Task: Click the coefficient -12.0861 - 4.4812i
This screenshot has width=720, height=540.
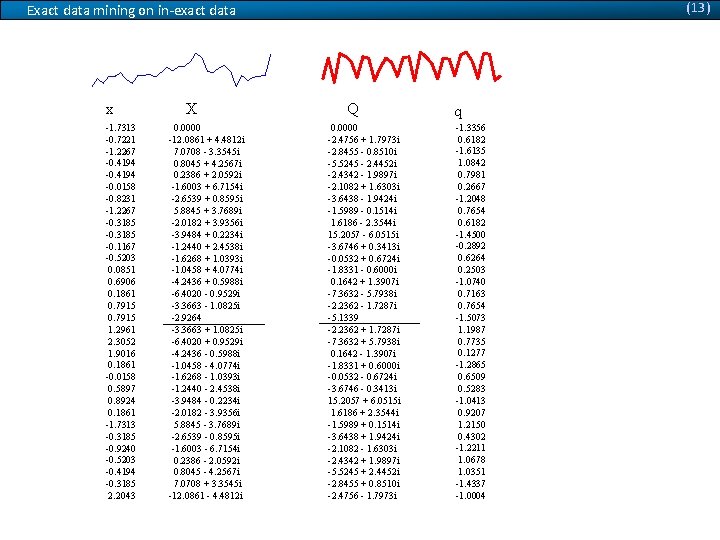Action: (x=205, y=496)
